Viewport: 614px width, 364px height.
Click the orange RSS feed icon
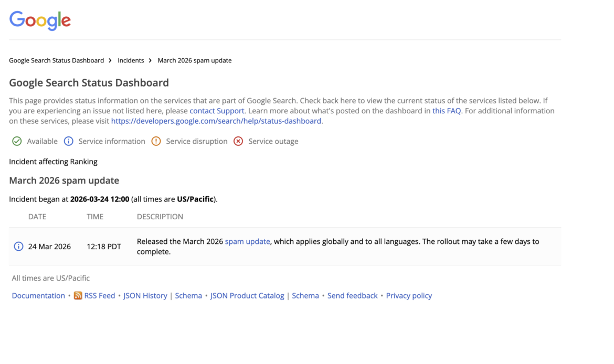(78, 296)
